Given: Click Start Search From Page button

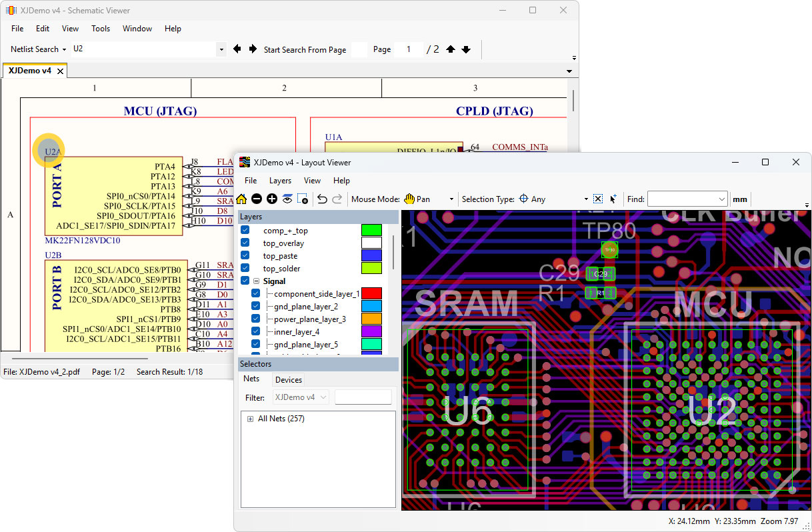Looking at the screenshot, I should tap(305, 49).
